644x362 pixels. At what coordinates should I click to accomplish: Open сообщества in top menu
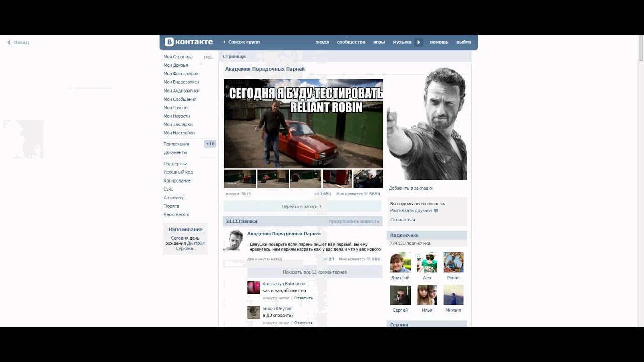(351, 42)
